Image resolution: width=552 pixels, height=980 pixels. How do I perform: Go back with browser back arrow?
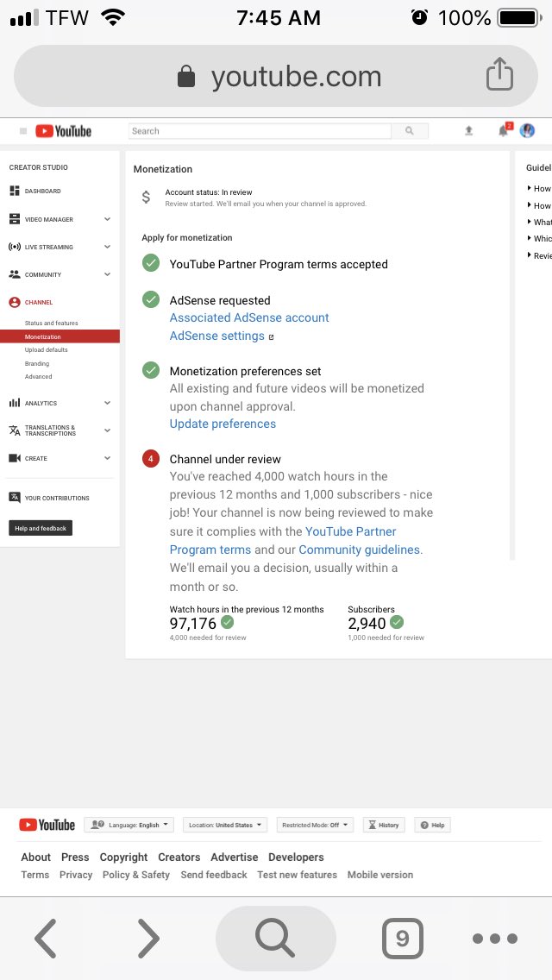pyautogui.click(x=45, y=938)
